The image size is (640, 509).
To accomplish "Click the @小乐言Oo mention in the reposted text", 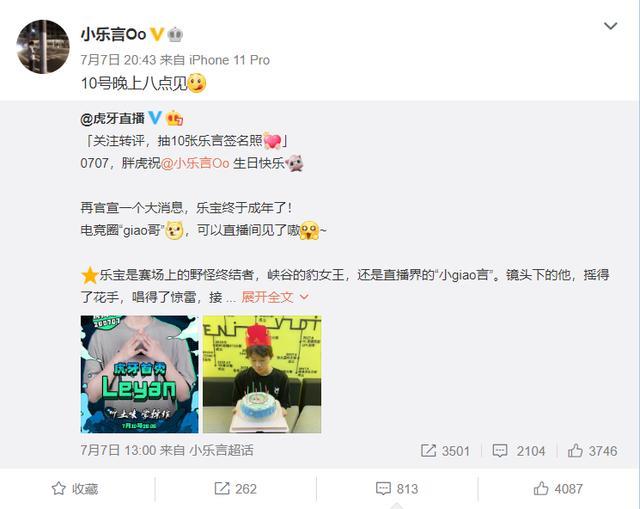I will [195, 163].
